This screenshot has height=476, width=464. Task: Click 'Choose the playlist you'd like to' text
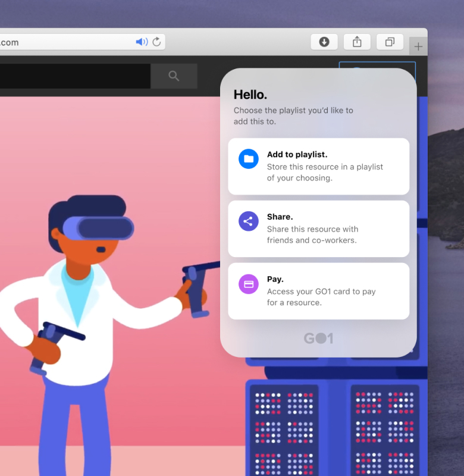click(293, 110)
